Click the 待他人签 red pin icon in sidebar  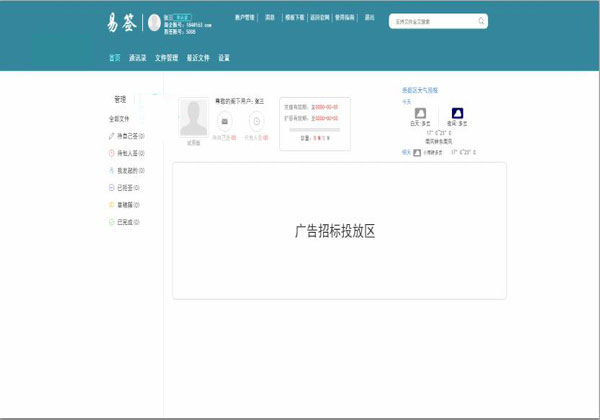(111, 153)
